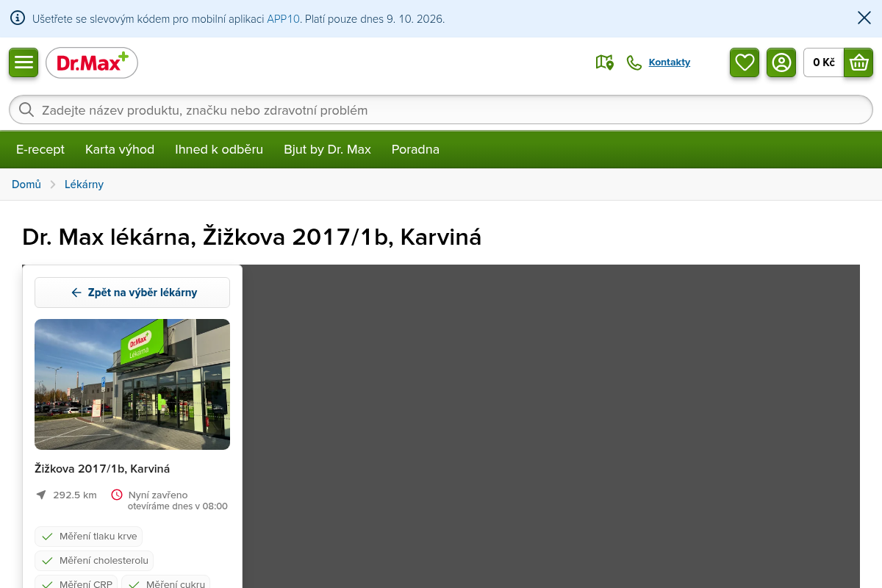Click the APP10 code in the banner
Screen dimensions: 882x588
pos(283,19)
